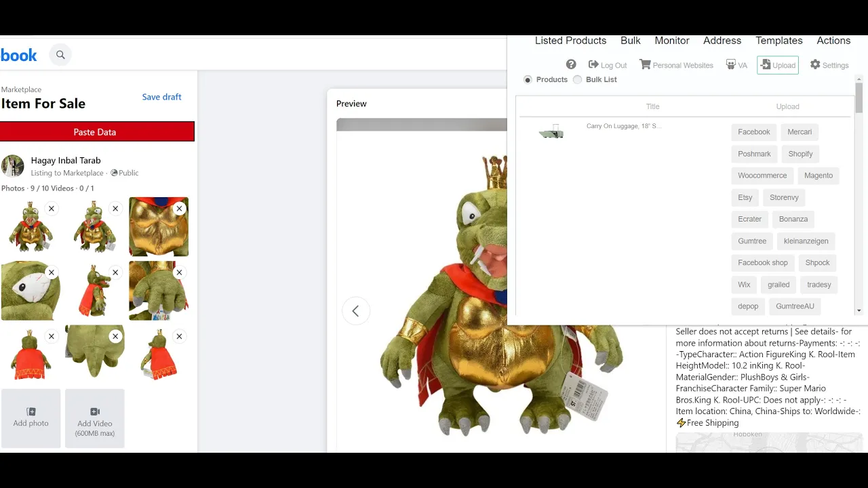Upload product to GumtreeAU
The image size is (868, 488).
tap(795, 306)
